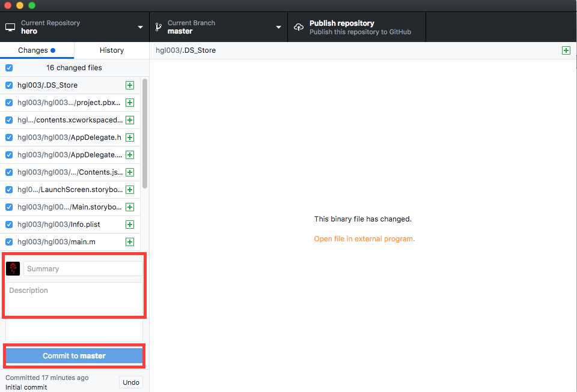Uncheck the LaunchScreen.storybo checkbox
The image size is (577, 392).
point(9,190)
